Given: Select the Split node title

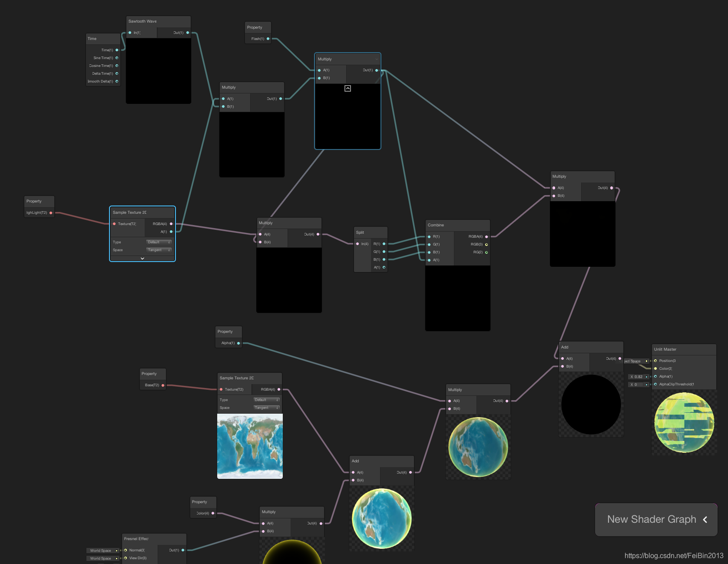Looking at the screenshot, I should pos(360,232).
